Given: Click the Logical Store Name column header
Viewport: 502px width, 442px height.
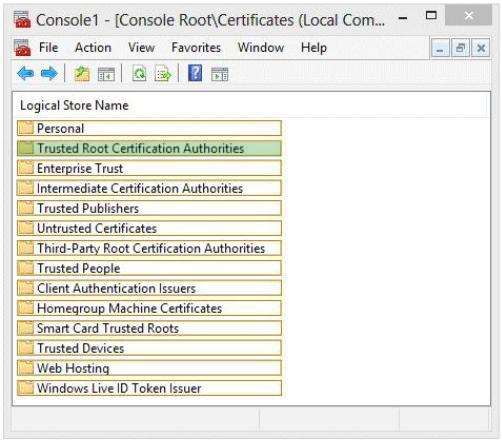Looking at the screenshot, I should 74,106.
